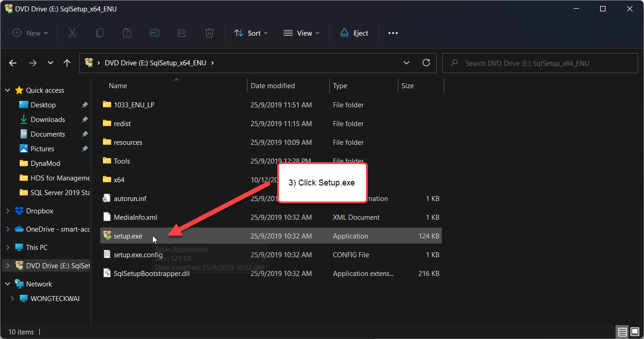
Task: Open Downloads in Quick access
Action: pyautogui.click(x=48, y=119)
